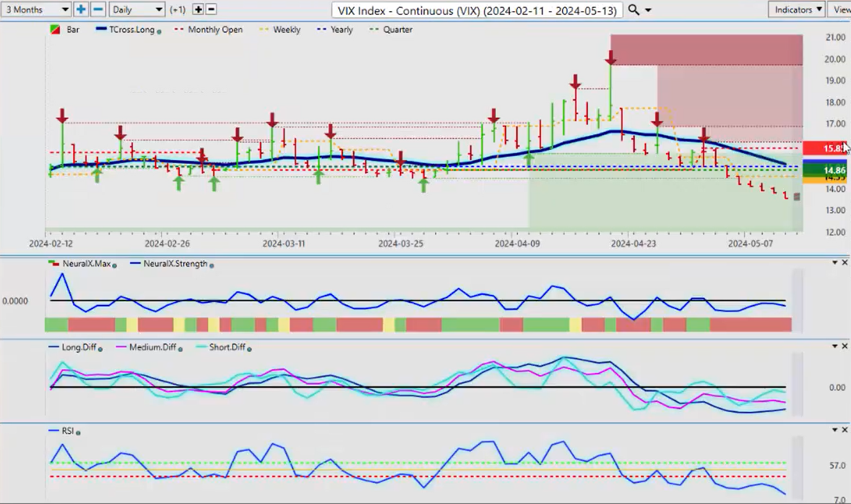Click the blue minus zoom-out button
The width and height of the screenshot is (851, 504).
[98, 10]
